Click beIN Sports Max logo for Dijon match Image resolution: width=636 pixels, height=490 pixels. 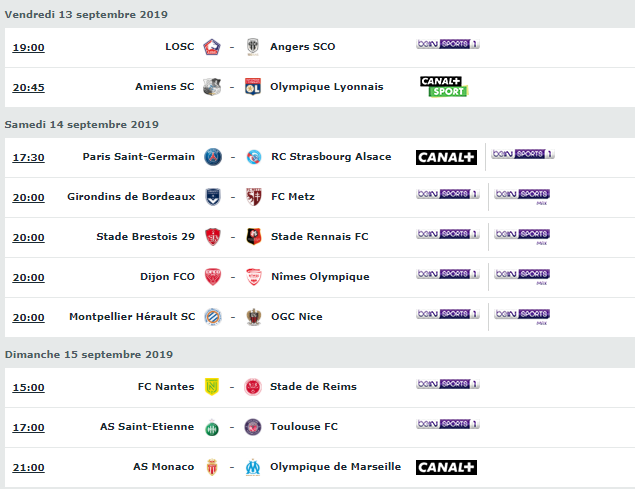[x=522, y=277]
